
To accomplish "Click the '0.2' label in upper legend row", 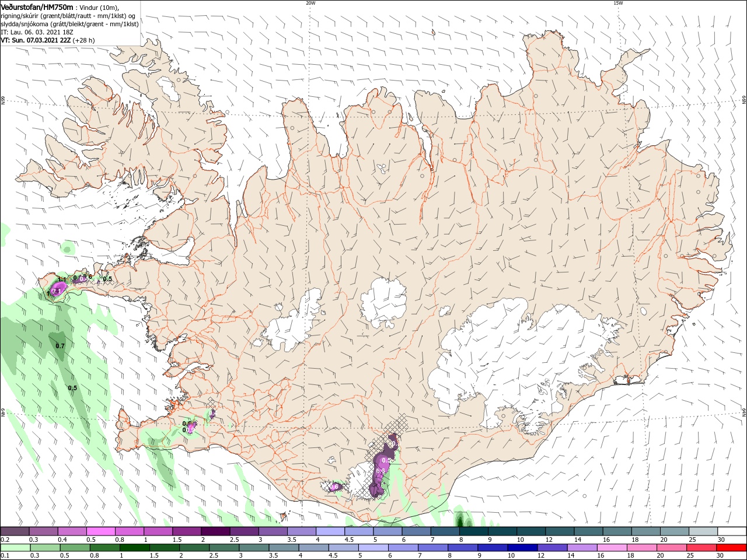I will point(5,540).
